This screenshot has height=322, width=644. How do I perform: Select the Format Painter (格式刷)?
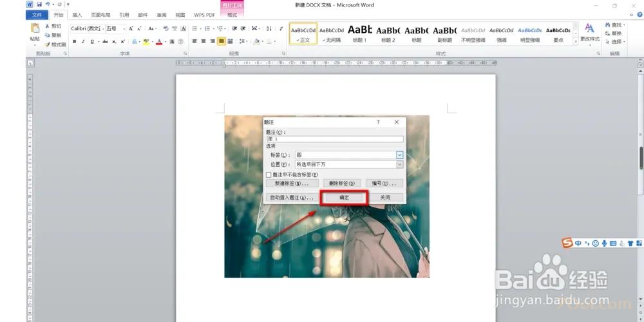[55, 44]
